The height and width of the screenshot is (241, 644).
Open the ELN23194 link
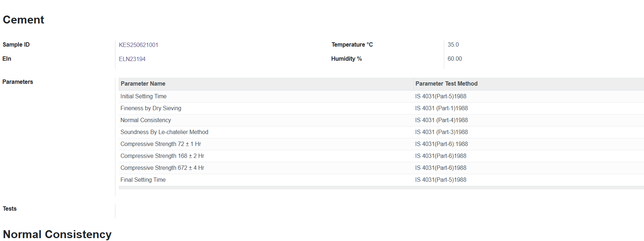(132, 59)
